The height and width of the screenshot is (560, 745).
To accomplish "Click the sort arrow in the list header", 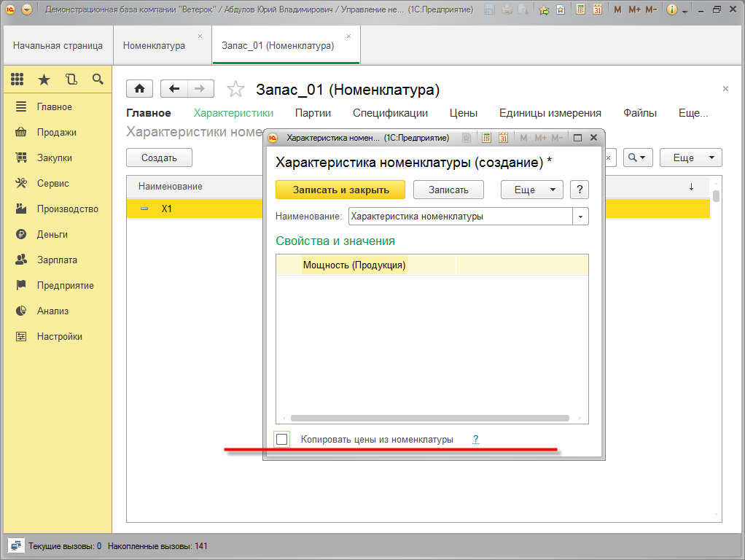I will pyautogui.click(x=691, y=187).
